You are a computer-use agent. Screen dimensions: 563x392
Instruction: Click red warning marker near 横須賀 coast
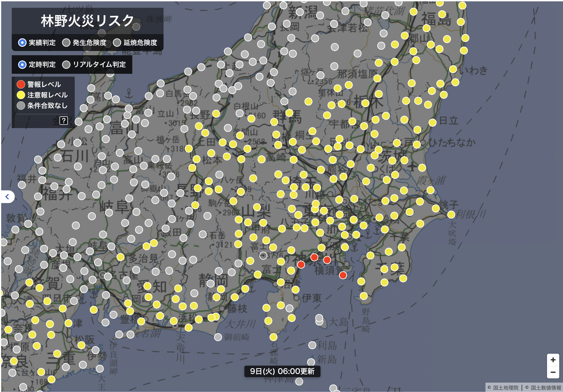343,275
